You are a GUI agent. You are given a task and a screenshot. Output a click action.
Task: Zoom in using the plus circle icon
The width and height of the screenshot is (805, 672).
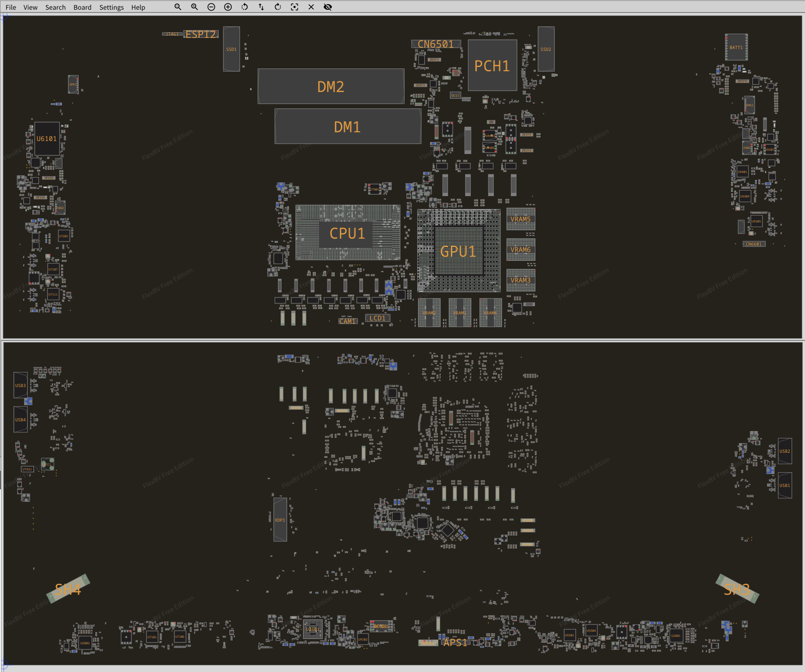pos(228,7)
